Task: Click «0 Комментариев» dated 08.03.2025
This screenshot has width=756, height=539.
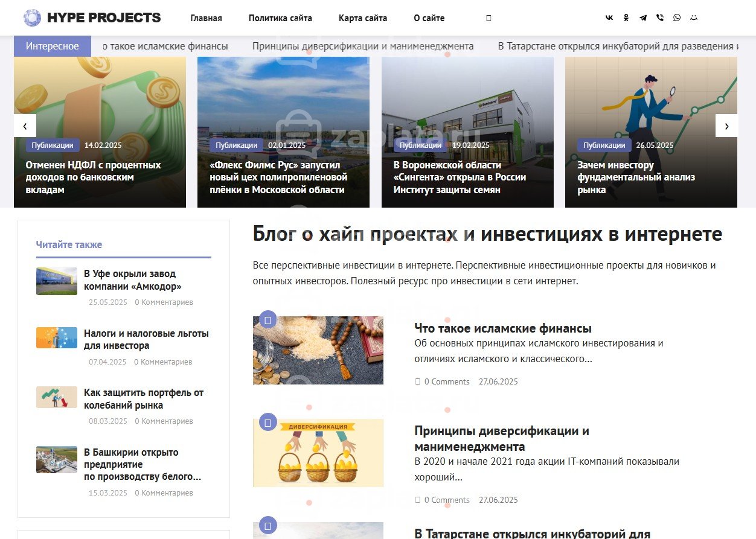Action: point(164,421)
